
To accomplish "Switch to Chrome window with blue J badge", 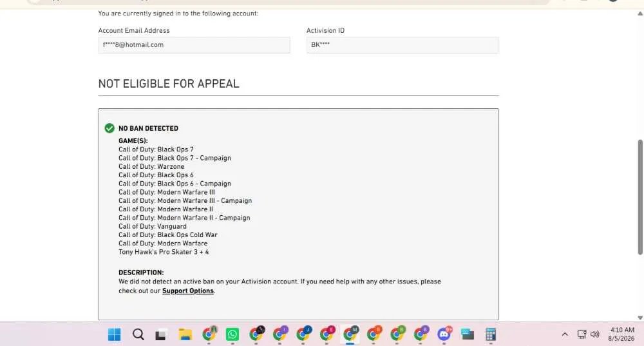I will click(x=304, y=334).
